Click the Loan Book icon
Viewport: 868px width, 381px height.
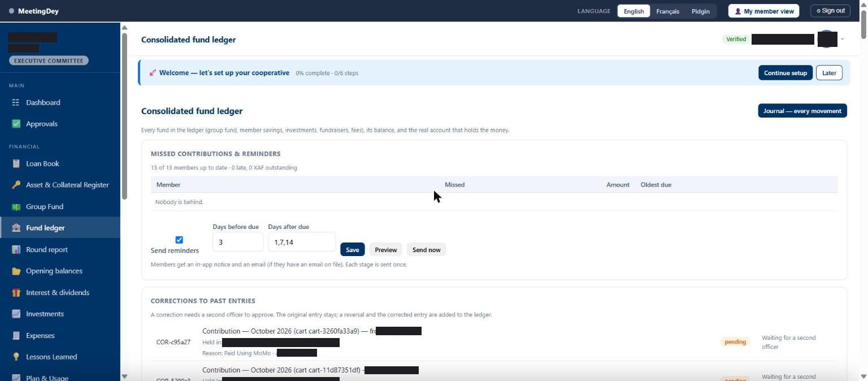(16, 163)
